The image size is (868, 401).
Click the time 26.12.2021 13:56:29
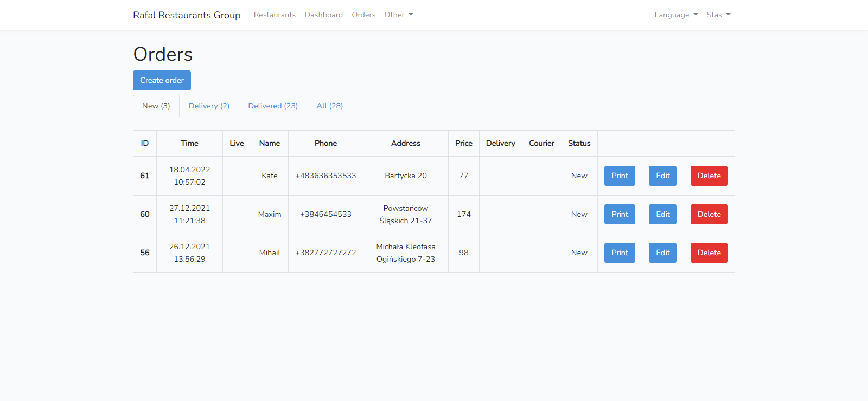pos(189,253)
